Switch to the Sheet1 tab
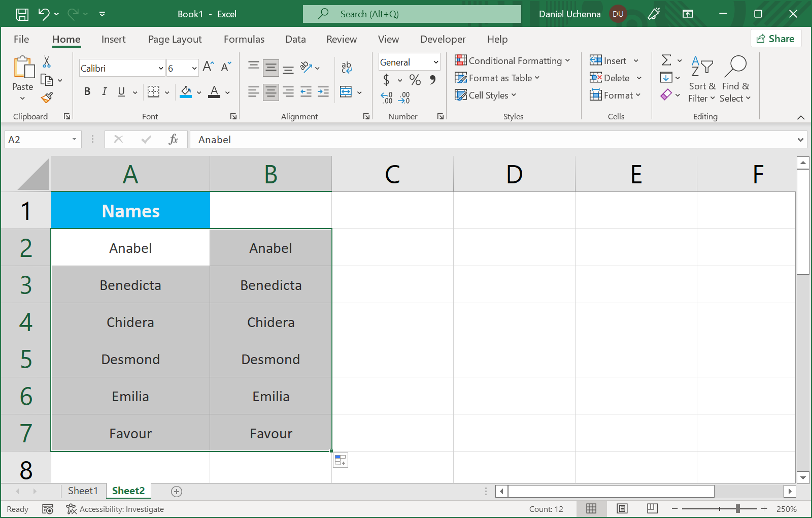 pos(82,491)
